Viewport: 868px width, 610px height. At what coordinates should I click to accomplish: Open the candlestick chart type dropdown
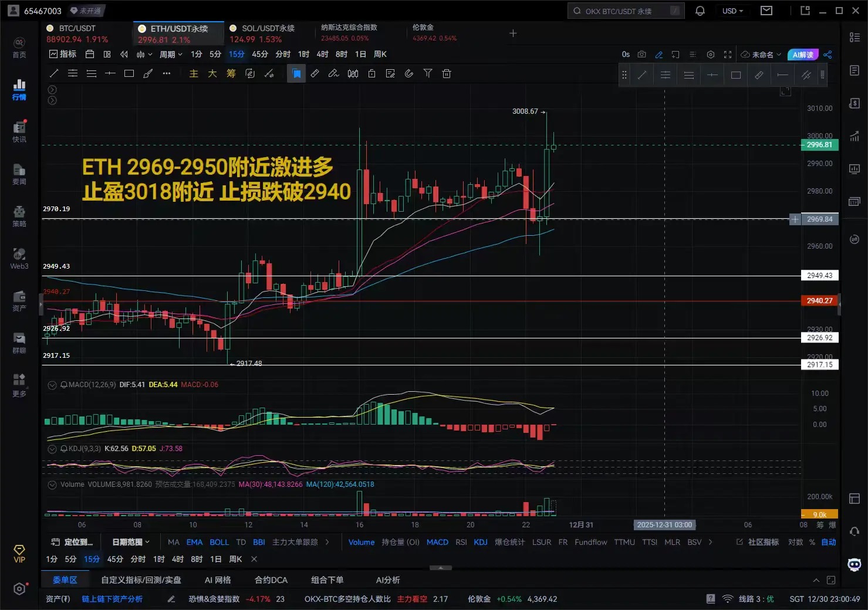coord(144,55)
